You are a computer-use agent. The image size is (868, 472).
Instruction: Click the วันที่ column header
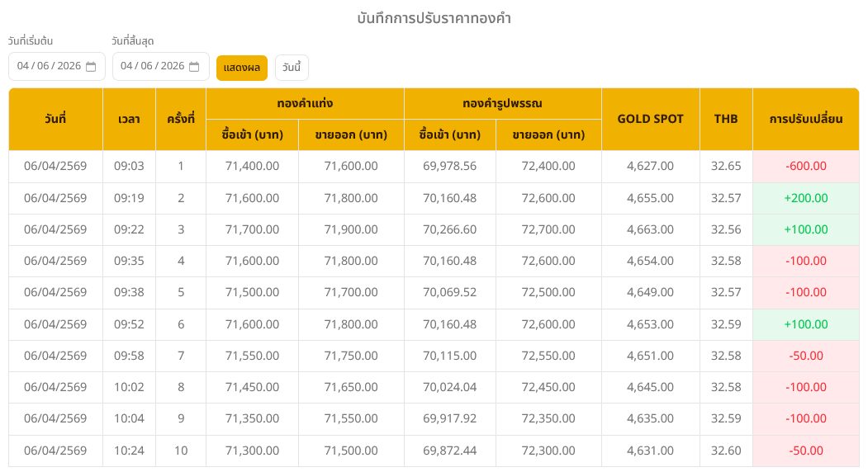pyautogui.click(x=55, y=119)
